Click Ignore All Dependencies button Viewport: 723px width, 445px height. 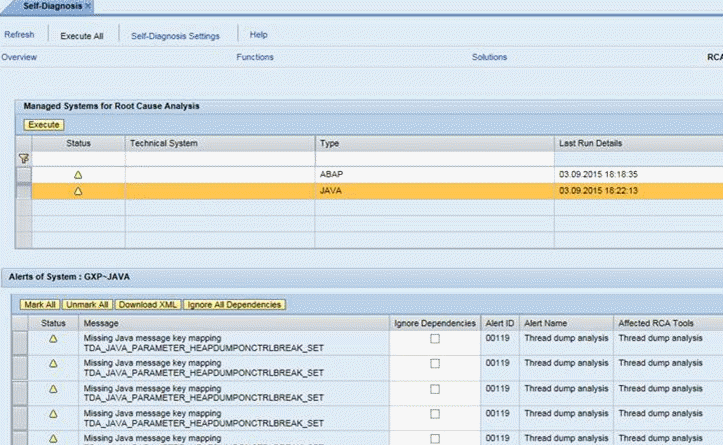[234, 305]
